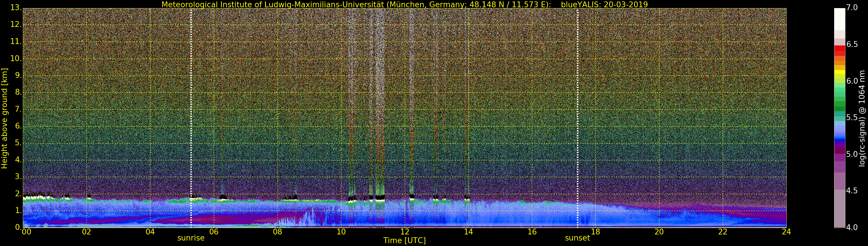Click the 'sunrise' label below the plot
The image size is (868, 246).
[x=191, y=238]
